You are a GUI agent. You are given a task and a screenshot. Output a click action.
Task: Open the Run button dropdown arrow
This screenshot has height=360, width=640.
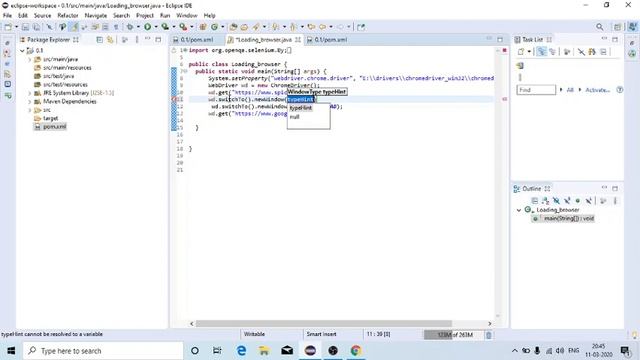click(156, 27)
